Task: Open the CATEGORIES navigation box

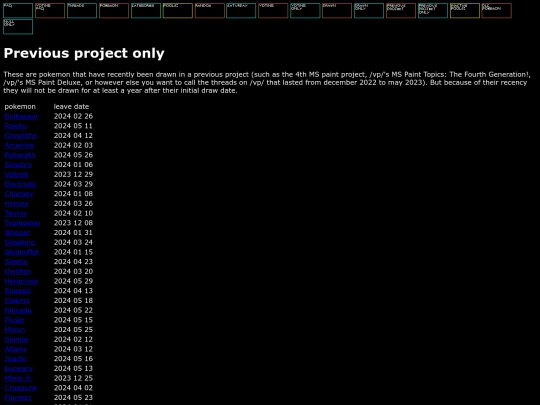Action: (x=146, y=11)
